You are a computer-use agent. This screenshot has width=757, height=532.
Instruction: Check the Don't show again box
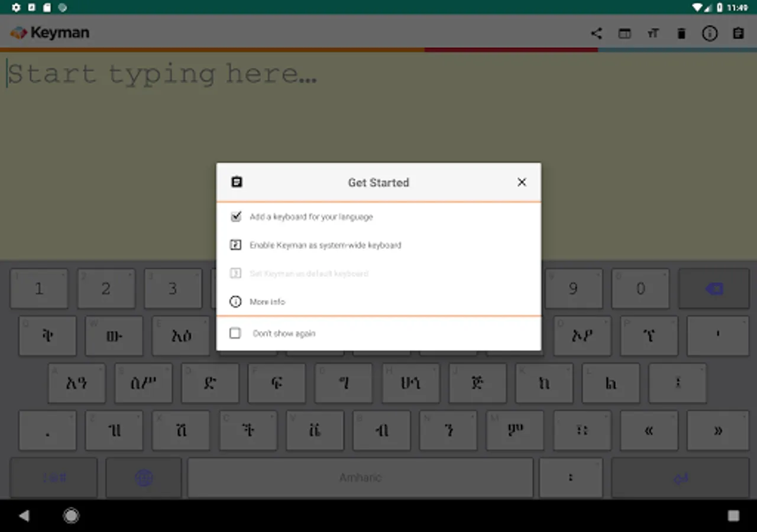coord(235,333)
